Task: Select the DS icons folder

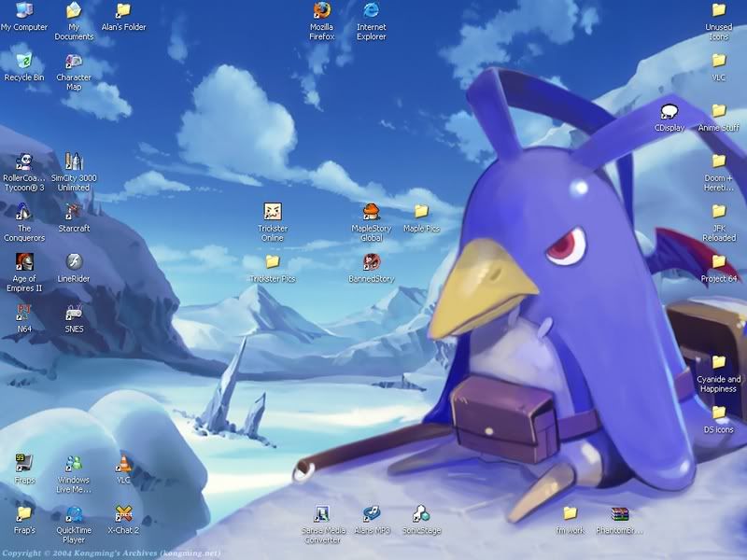Action: click(x=718, y=419)
